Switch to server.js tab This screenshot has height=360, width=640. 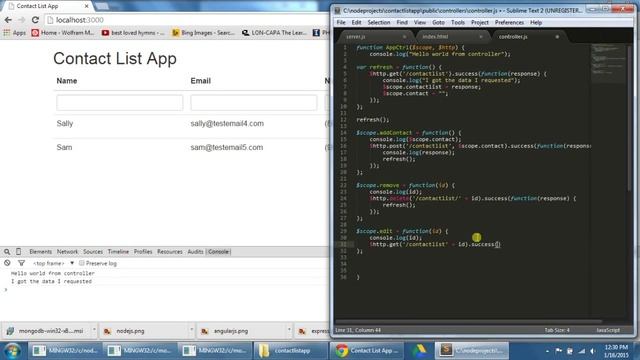tap(356, 37)
